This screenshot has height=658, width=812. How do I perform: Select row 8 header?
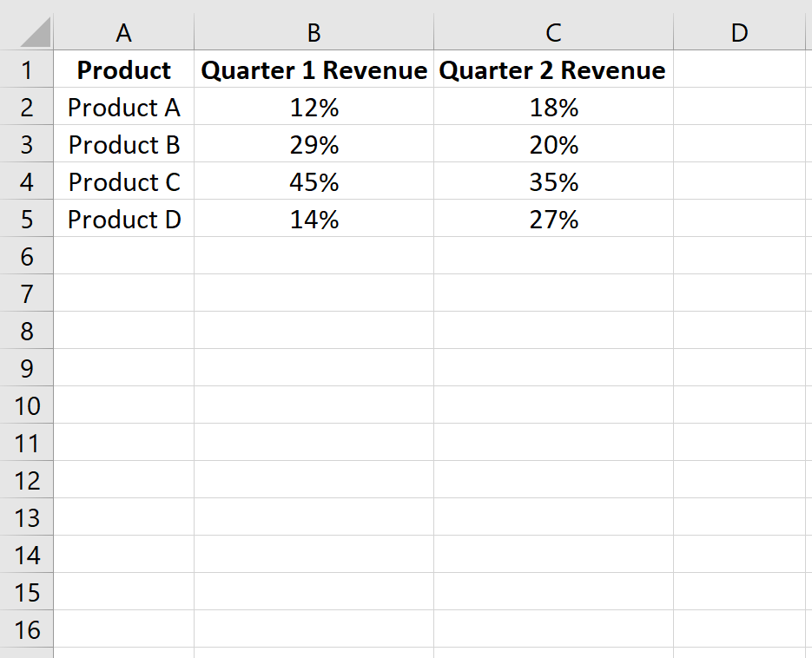26,330
